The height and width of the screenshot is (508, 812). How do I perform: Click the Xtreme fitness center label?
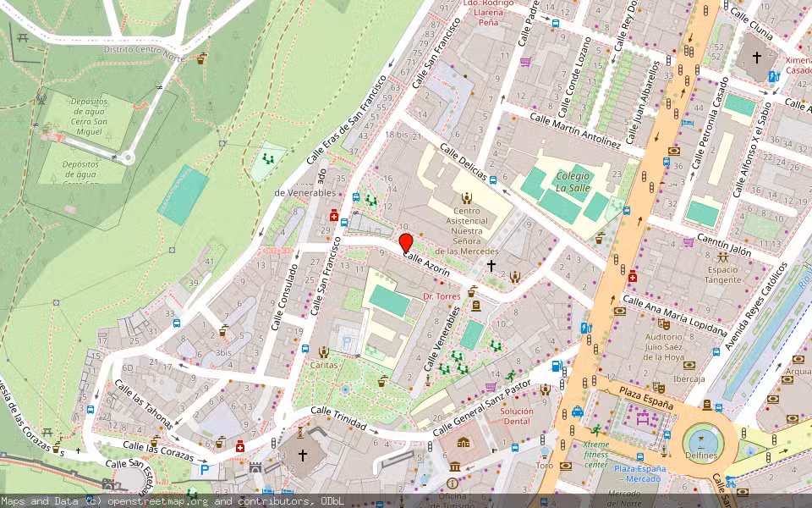click(x=595, y=455)
